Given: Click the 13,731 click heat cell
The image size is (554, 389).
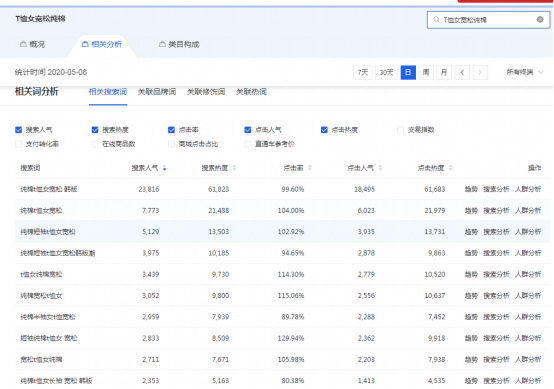Looking at the screenshot, I should [x=435, y=232].
